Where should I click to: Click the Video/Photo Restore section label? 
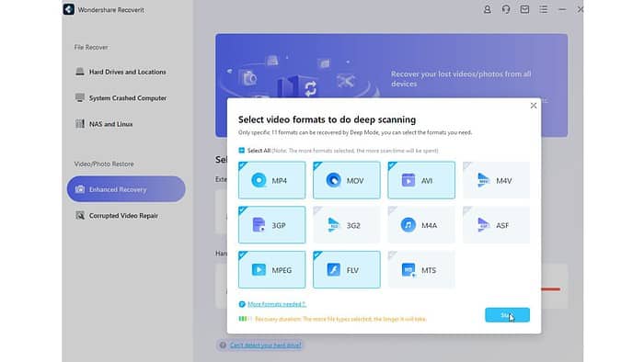pos(104,164)
